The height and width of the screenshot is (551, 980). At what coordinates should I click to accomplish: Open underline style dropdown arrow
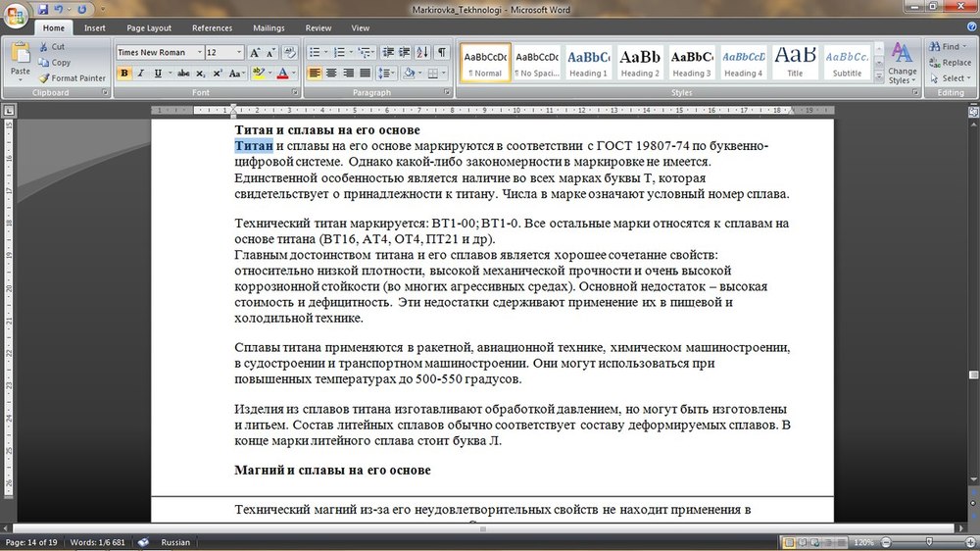coord(170,74)
